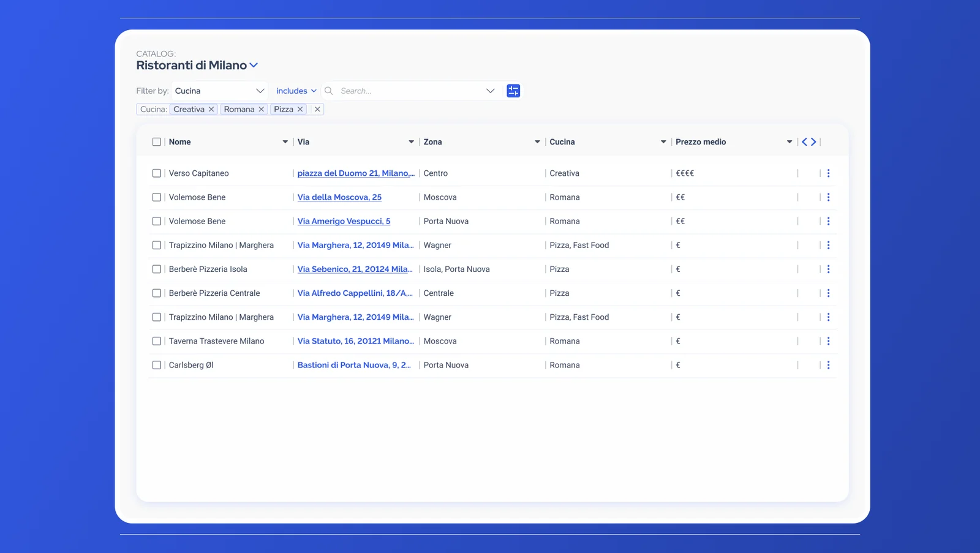980x553 pixels.
Task: Open the Prezzo medio column sort menu
Action: click(790, 142)
